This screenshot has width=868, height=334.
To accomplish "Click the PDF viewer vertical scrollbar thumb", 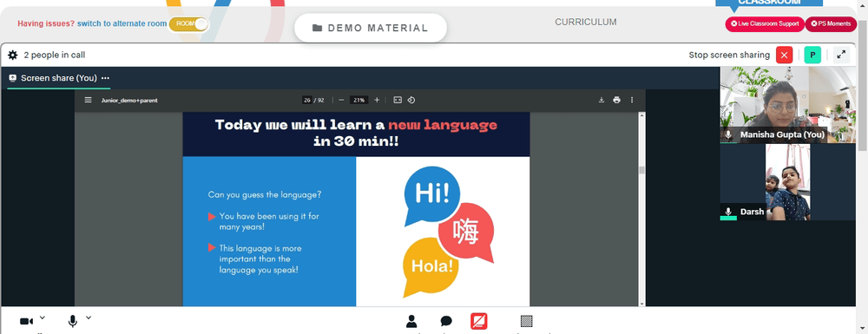I will (x=642, y=170).
